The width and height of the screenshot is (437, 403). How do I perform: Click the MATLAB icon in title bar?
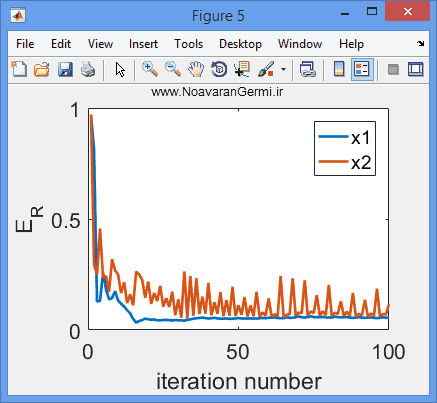pyautogui.click(x=18, y=15)
